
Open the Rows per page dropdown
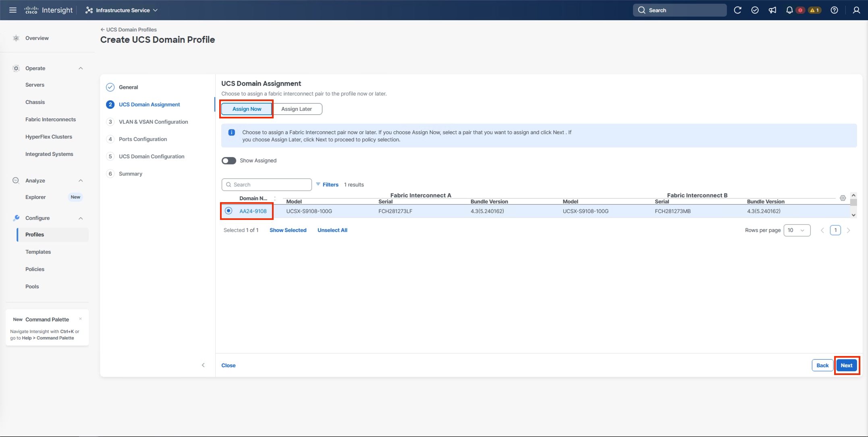pos(797,230)
